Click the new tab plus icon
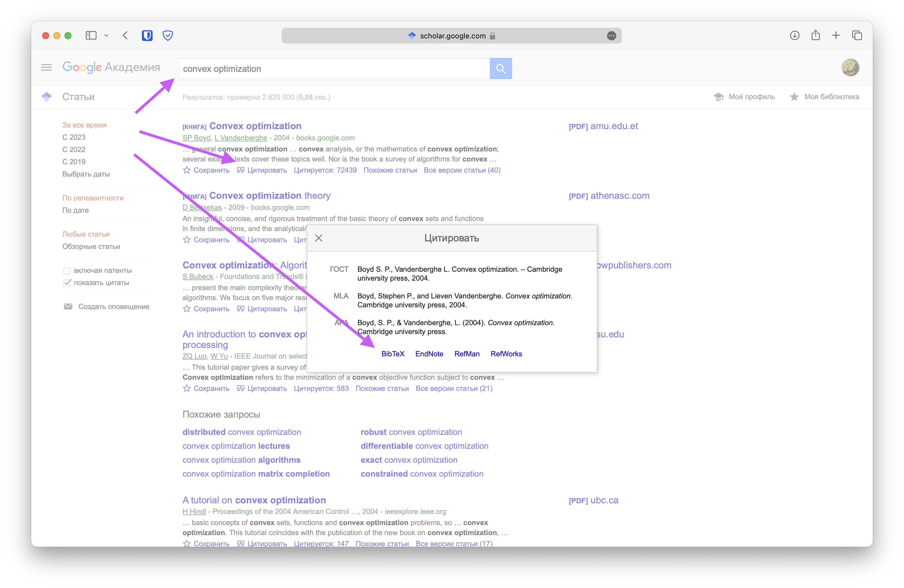 pyautogui.click(x=836, y=36)
